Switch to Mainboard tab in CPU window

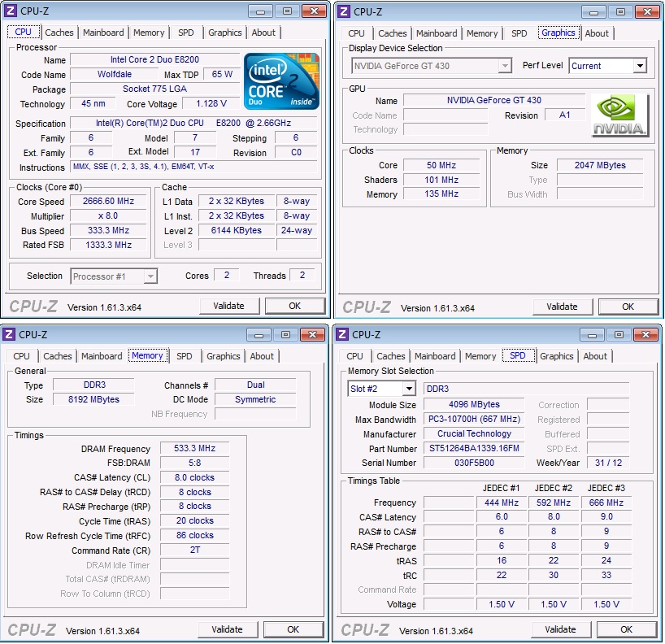(103, 33)
